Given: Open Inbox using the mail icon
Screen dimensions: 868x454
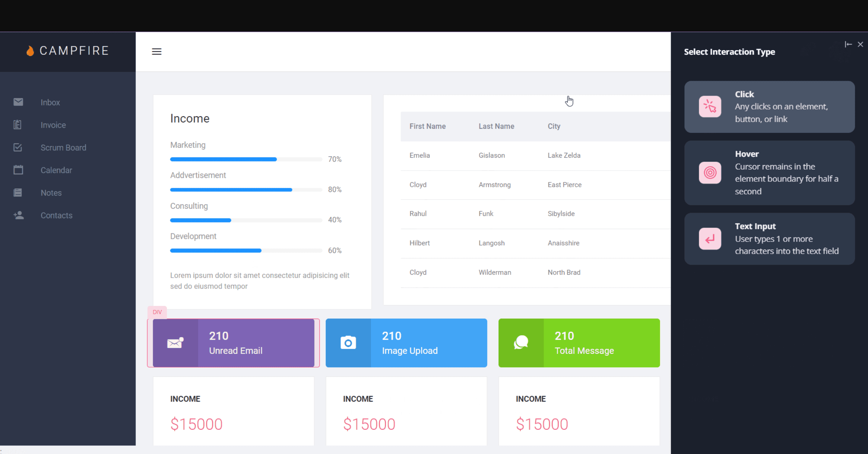Looking at the screenshot, I should (18, 102).
